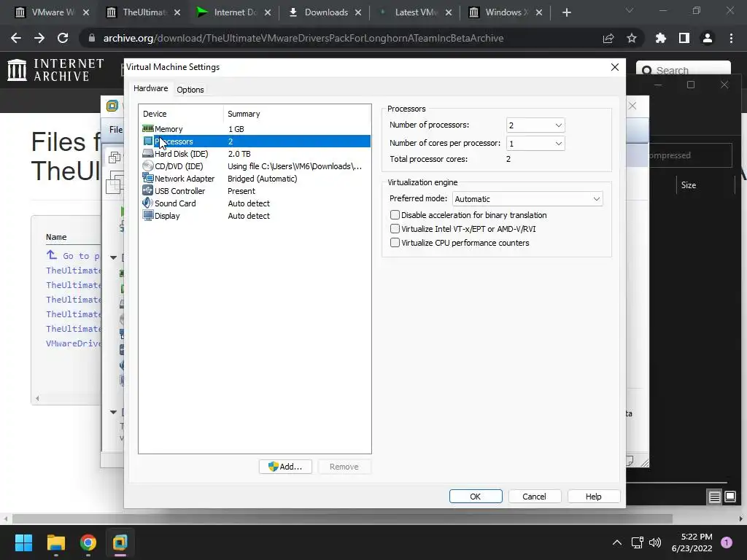Open File Explorer from taskbar
Image resolution: width=747 pixels, height=560 pixels.
pos(55,542)
